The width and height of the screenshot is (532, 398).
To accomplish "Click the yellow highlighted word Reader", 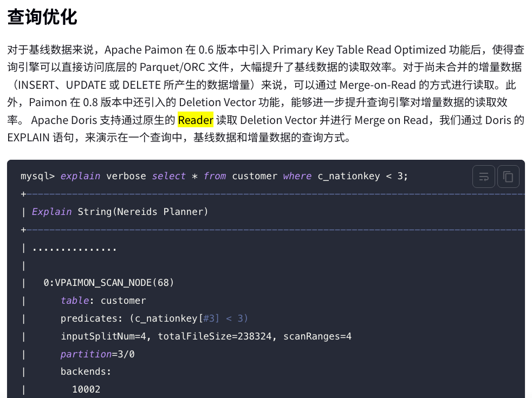I will pyautogui.click(x=196, y=120).
